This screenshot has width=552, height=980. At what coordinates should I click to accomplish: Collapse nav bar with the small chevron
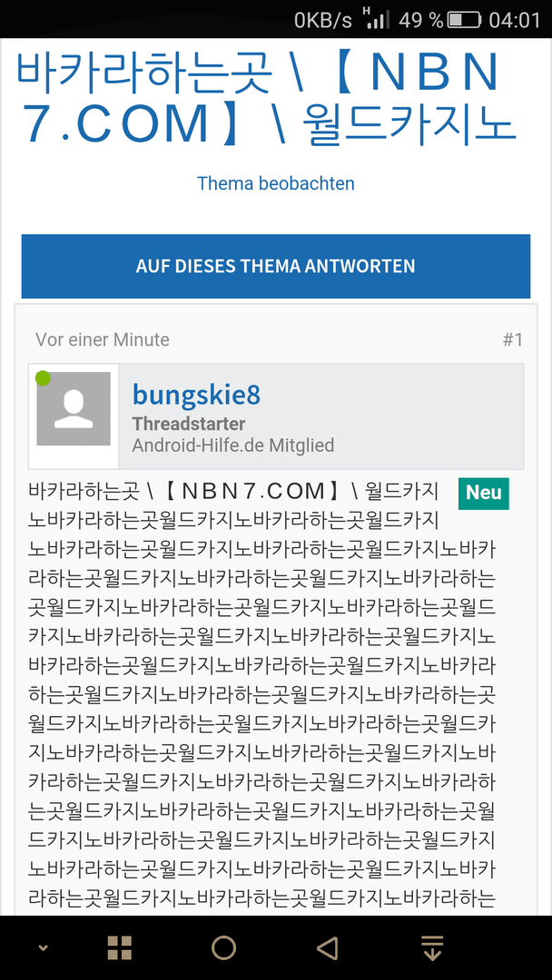pyautogui.click(x=44, y=947)
